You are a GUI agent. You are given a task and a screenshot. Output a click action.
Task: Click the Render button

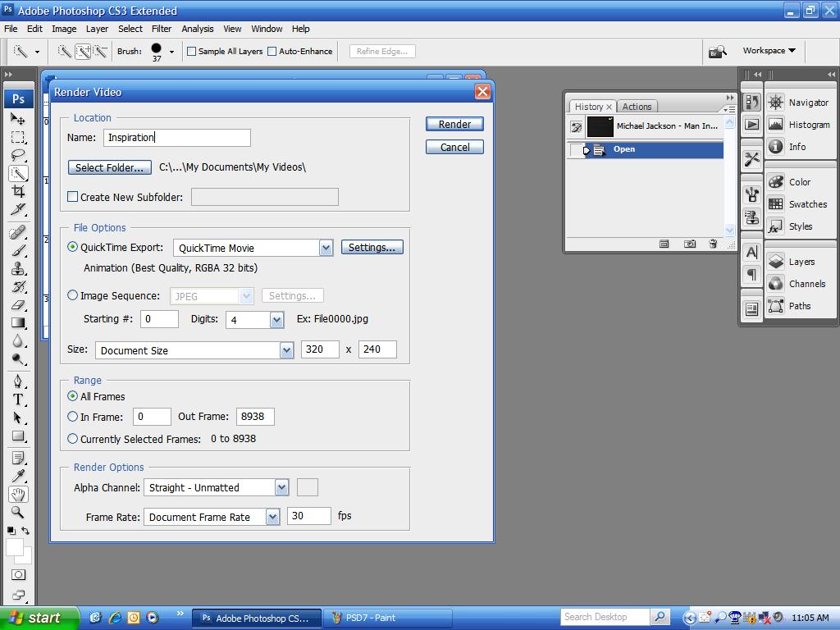coord(454,125)
